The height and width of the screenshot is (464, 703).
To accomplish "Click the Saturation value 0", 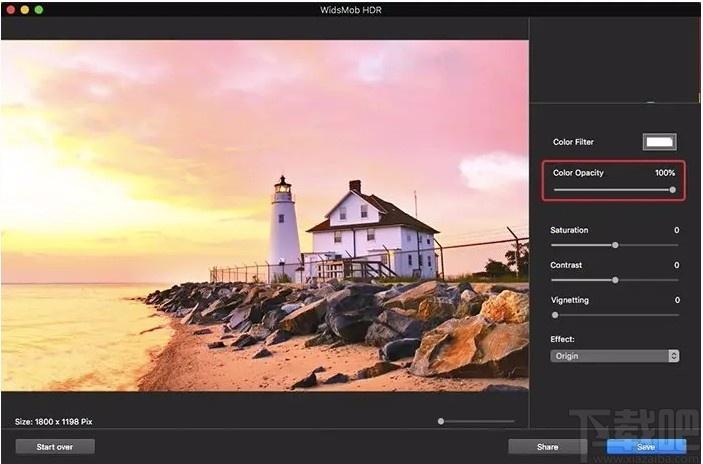I will point(677,230).
